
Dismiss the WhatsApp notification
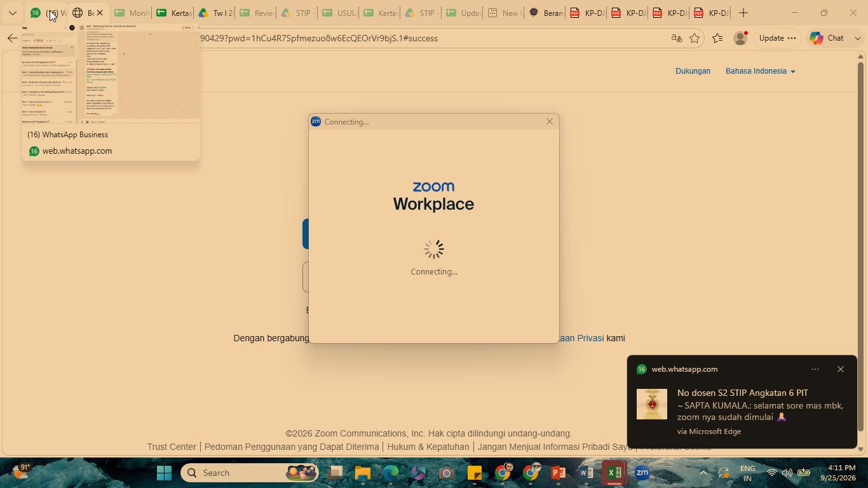[841, 369]
